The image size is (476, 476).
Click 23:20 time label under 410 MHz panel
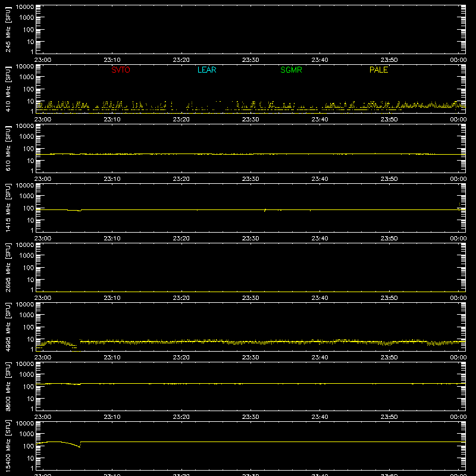[x=181, y=120]
